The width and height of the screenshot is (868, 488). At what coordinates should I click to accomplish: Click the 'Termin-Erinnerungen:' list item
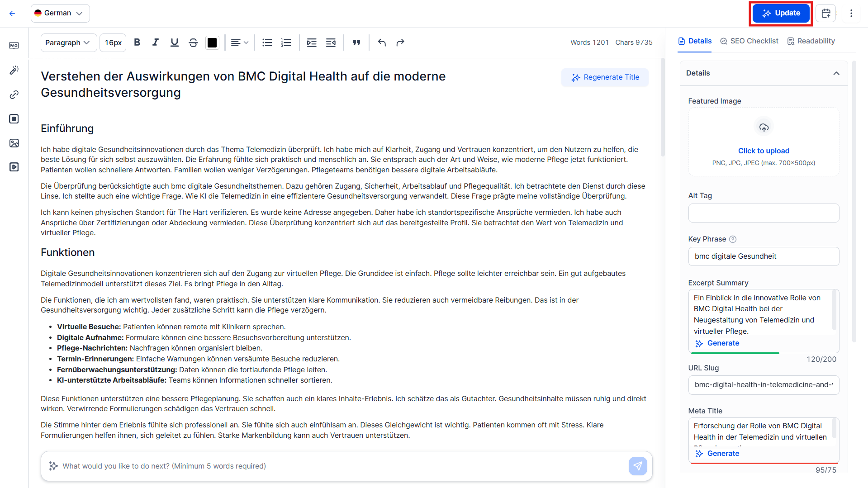[x=198, y=359]
